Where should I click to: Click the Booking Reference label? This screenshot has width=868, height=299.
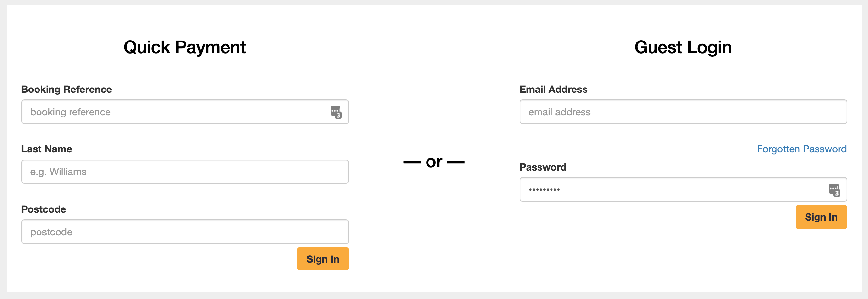click(66, 90)
